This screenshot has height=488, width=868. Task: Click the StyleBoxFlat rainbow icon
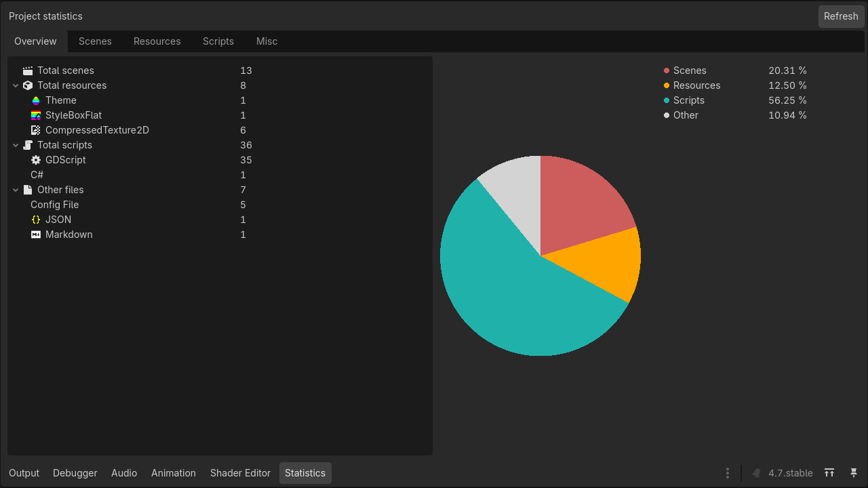(36, 115)
